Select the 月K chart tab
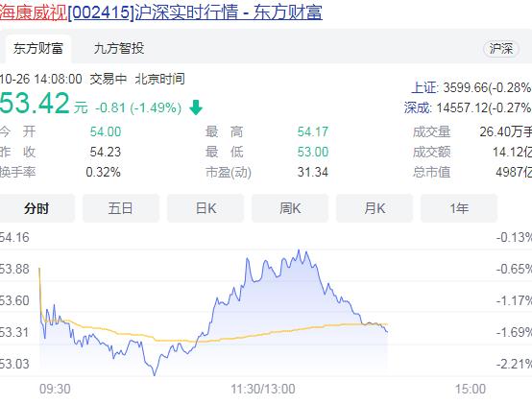532x404 pixels. (375, 208)
